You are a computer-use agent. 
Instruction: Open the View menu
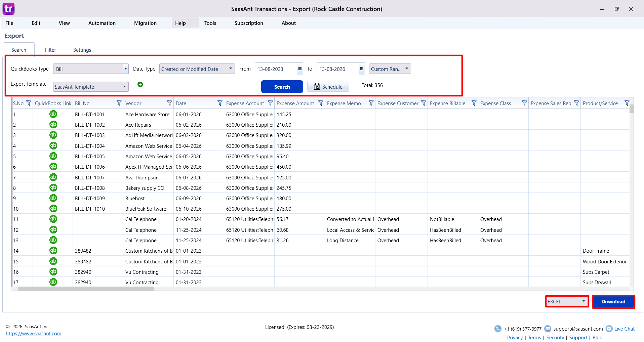(64, 23)
